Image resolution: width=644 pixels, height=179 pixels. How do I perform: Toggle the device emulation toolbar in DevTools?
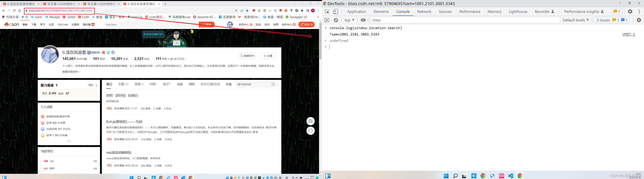[335, 12]
